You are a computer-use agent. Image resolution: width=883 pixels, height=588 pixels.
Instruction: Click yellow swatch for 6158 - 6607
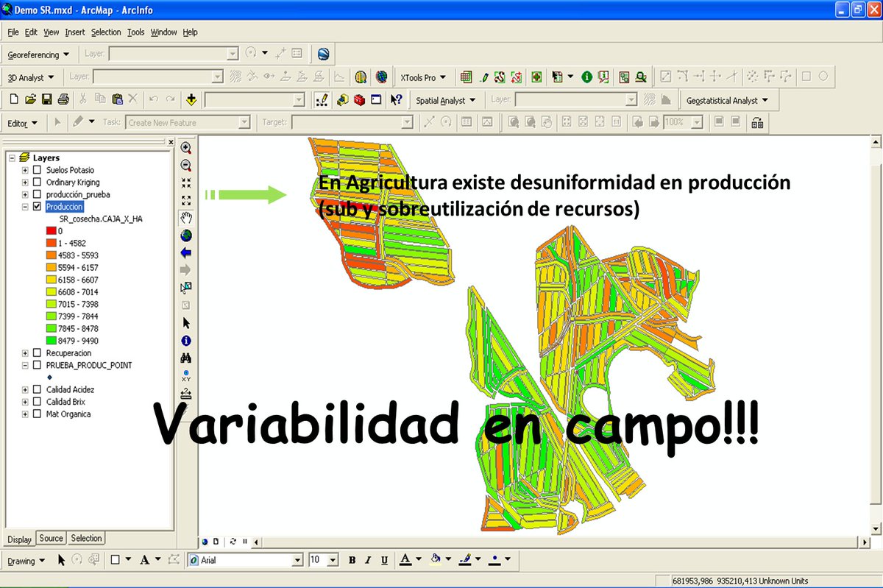[x=51, y=280]
